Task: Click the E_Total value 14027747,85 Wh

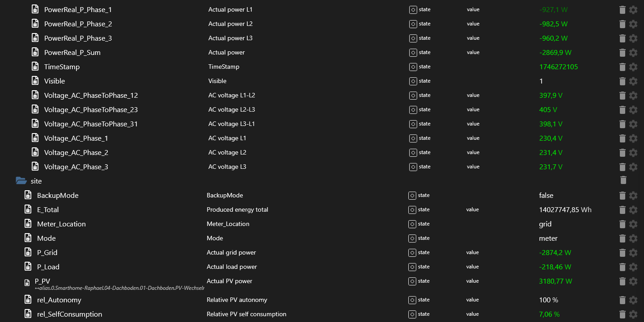Action: pyautogui.click(x=565, y=210)
